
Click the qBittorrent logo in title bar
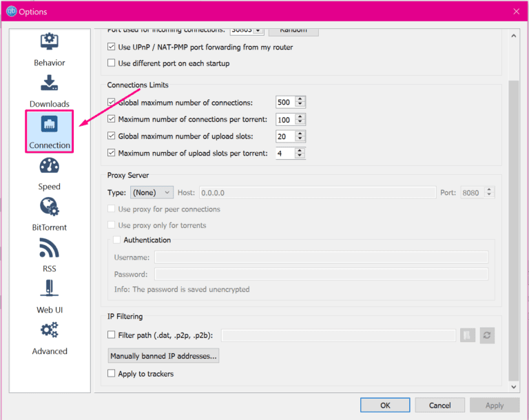tap(12, 11)
